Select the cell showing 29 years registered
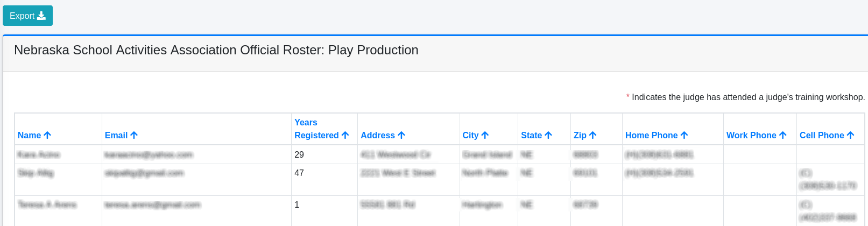Viewport: 868px width, 226px height. point(299,155)
